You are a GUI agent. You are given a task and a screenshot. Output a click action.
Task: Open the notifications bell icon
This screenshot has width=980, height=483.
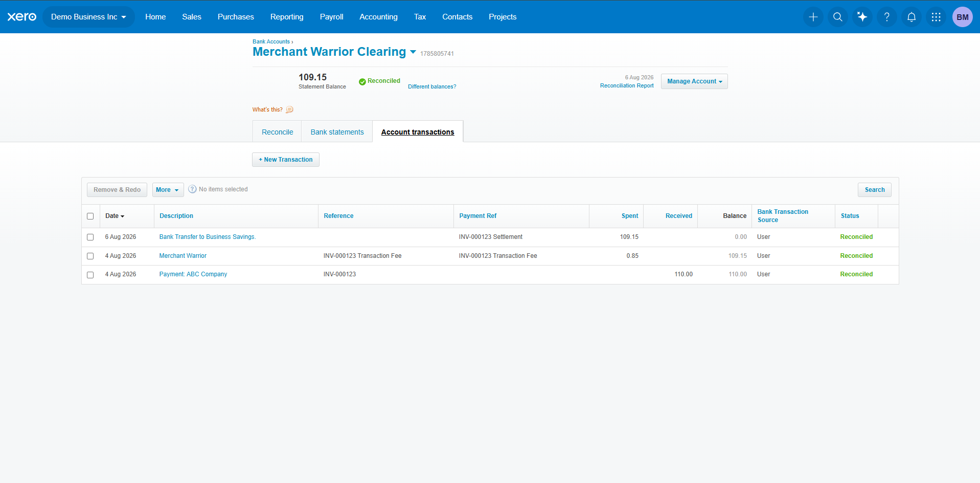[x=911, y=17]
